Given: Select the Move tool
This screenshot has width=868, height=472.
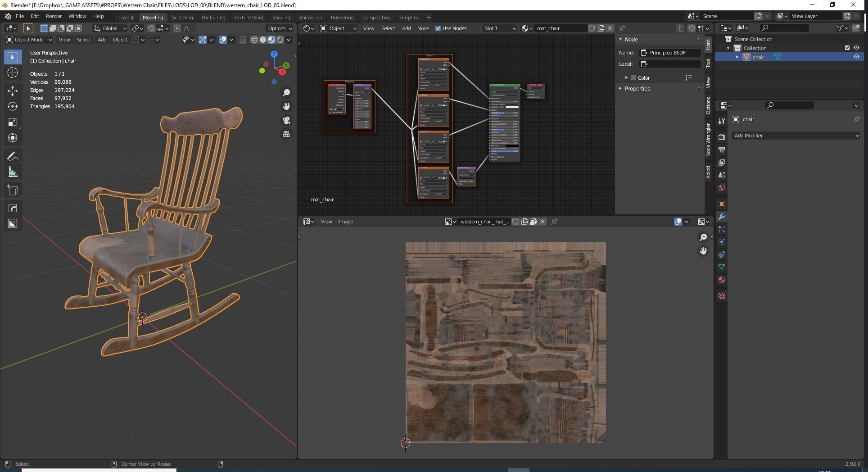Looking at the screenshot, I should 13,91.
